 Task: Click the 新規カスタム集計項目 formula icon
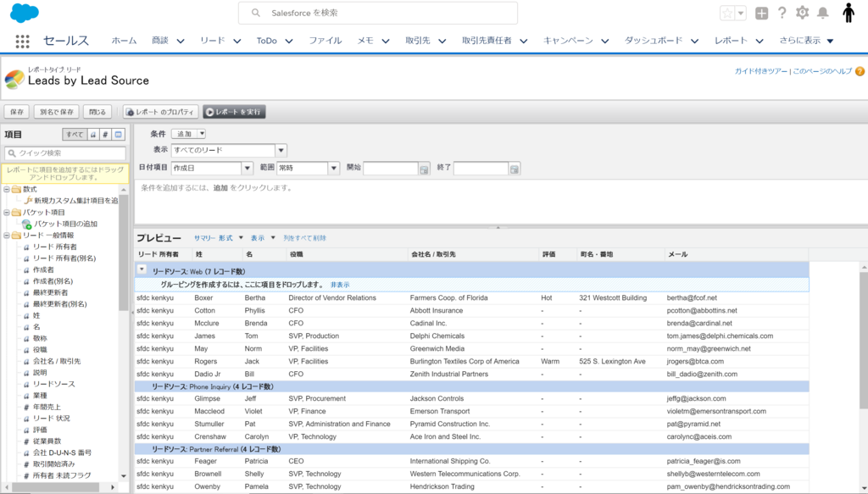tap(28, 200)
